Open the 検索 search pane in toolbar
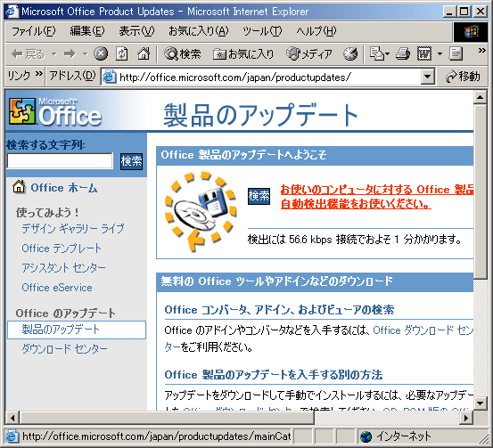 click(x=182, y=54)
